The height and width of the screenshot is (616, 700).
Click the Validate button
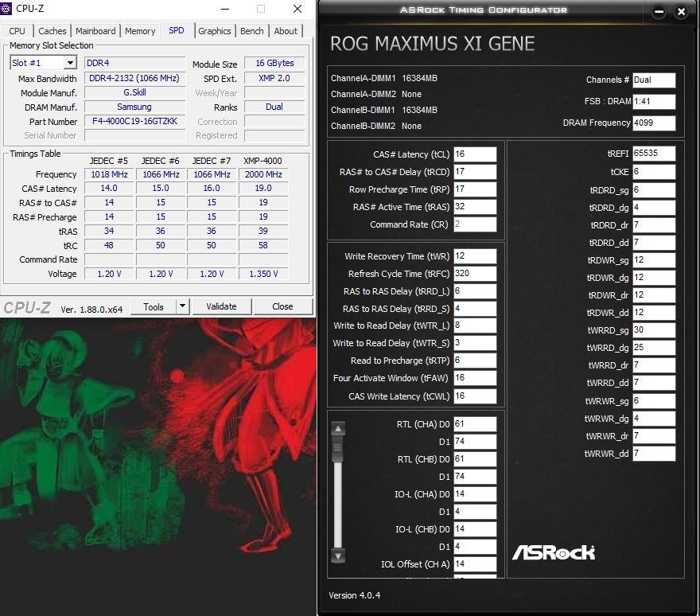coord(221,306)
